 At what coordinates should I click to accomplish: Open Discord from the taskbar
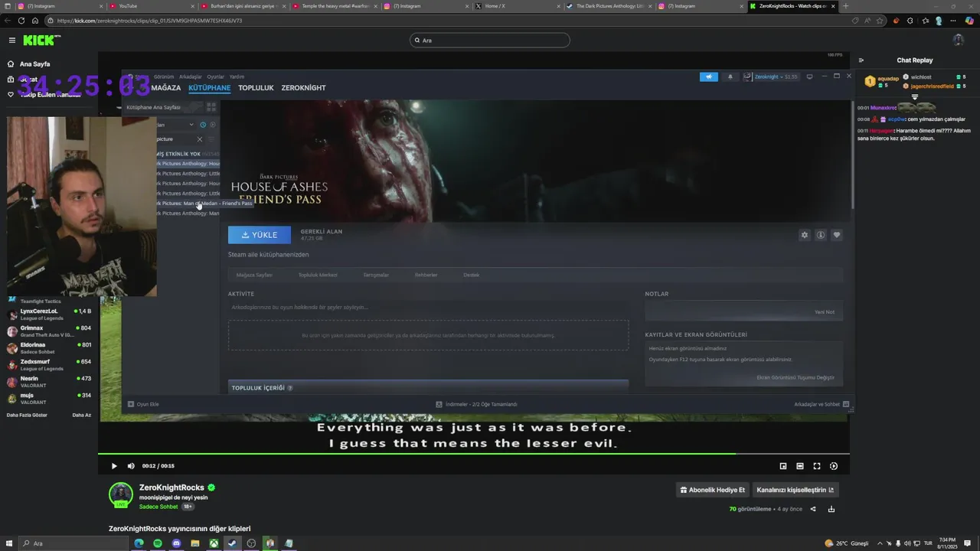176,543
